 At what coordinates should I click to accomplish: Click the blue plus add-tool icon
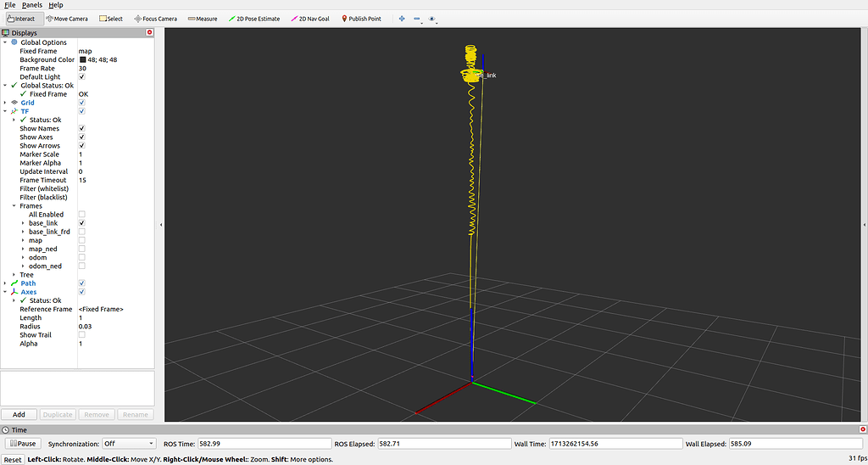click(x=402, y=19)
